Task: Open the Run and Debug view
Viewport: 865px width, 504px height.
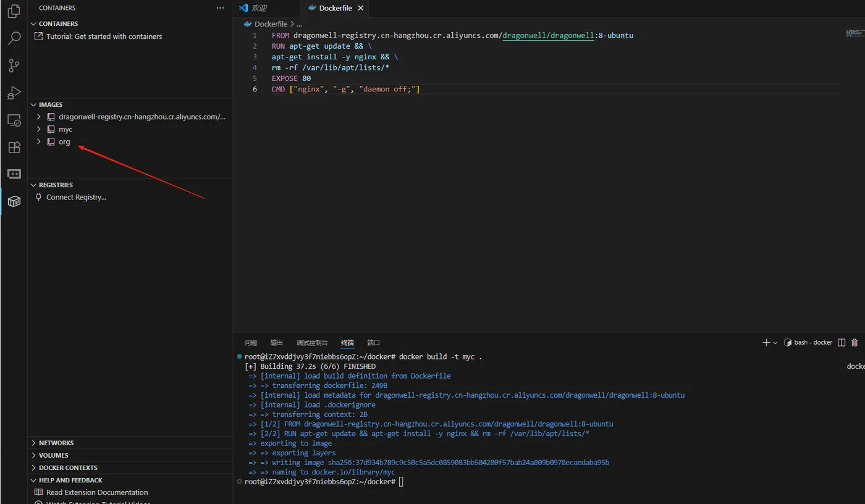Action: coord(14,93)
